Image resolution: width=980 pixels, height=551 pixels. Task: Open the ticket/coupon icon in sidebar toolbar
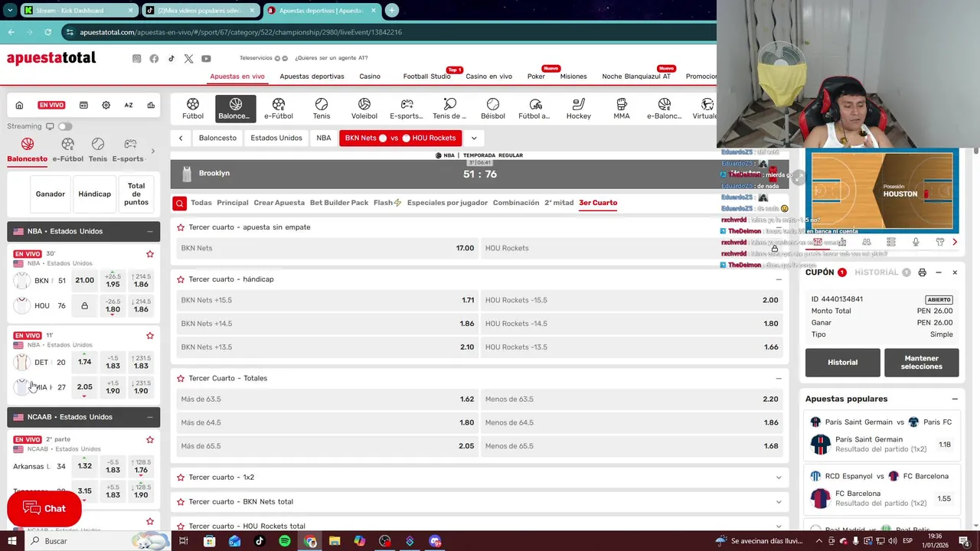pos(83,105)
